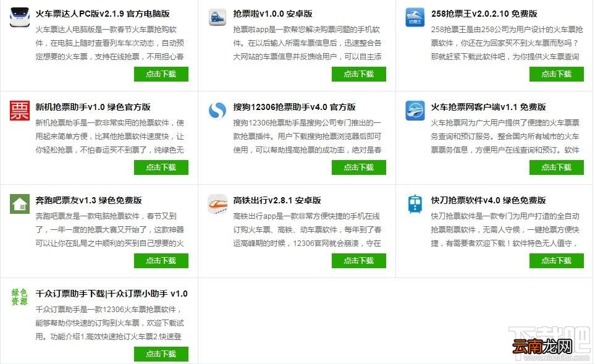Click the 火车抢票网客户端 blue train icon
595x364 pixels.
(415, 111)
